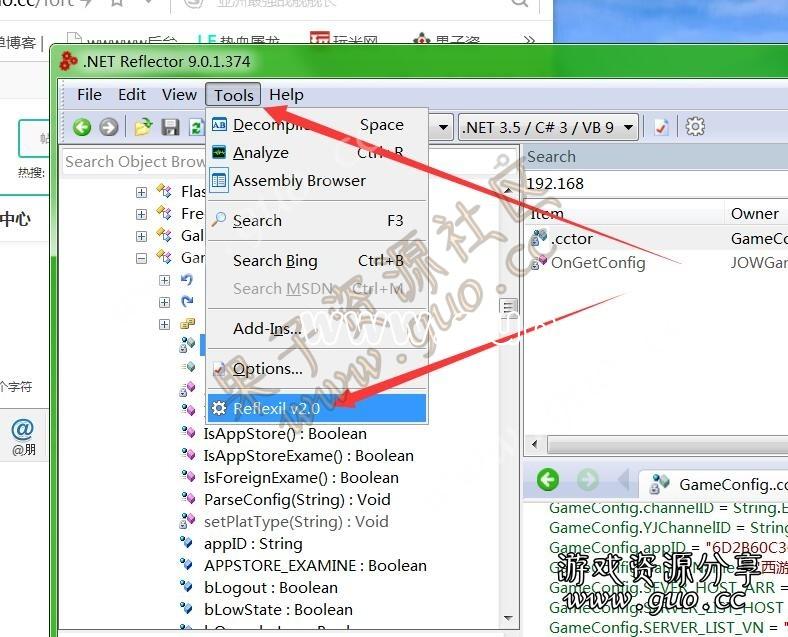Open the .NET 3.5 / C# 3 / VB 9 dropdown

(549, 127)
